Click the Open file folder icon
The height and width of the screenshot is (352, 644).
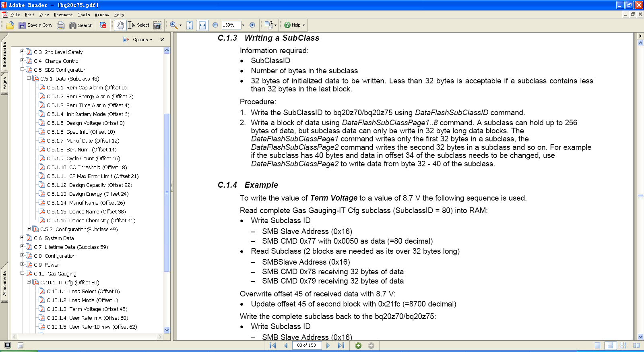tap(10, 25)
